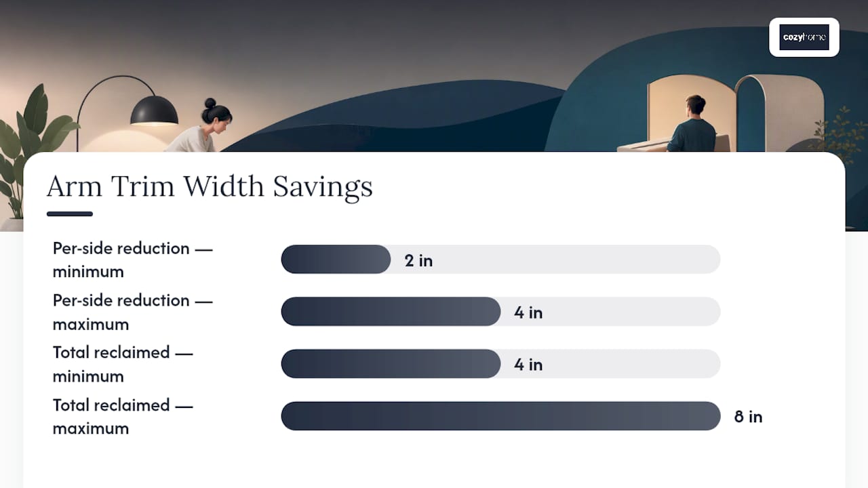
Task: Click the arc floor lamp illustration
Action: (x=127, y=112)
